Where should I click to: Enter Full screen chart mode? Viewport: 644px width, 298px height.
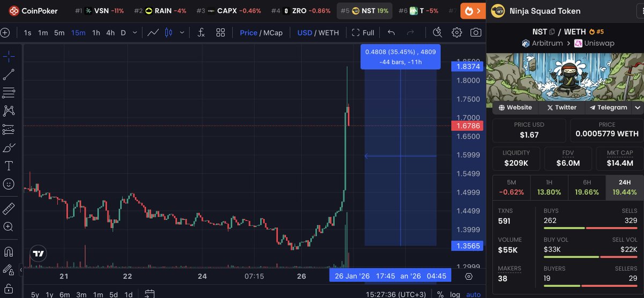pos(363,33)
